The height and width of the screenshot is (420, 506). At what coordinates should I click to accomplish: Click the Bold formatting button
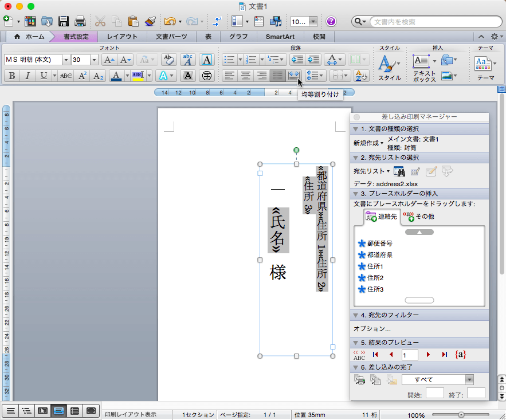point(11,76)
